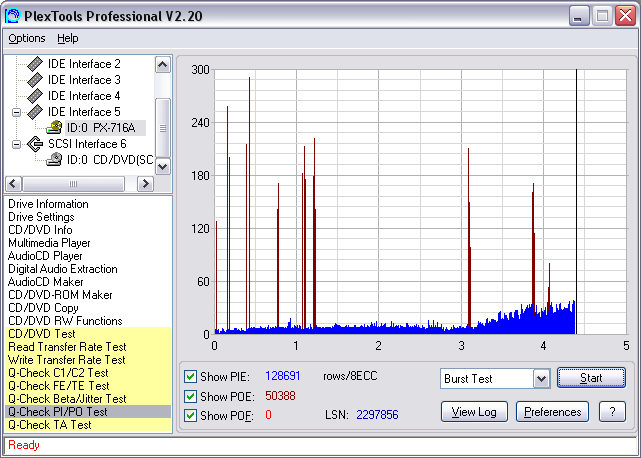The image size is (641, 458).
Task: Open Digital Audio Extraction
Action: (63, 269)
